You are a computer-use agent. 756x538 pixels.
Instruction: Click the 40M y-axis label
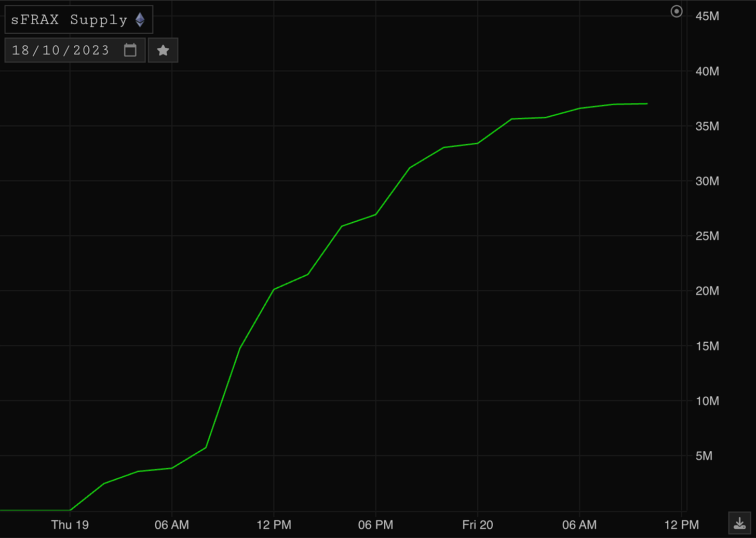[x=707, y=71]
